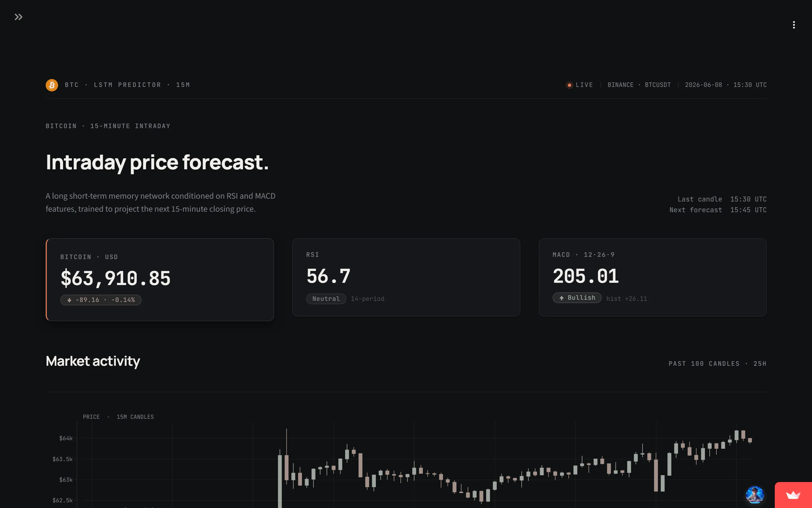Click the Neutral RSI badge

point(326,299)
